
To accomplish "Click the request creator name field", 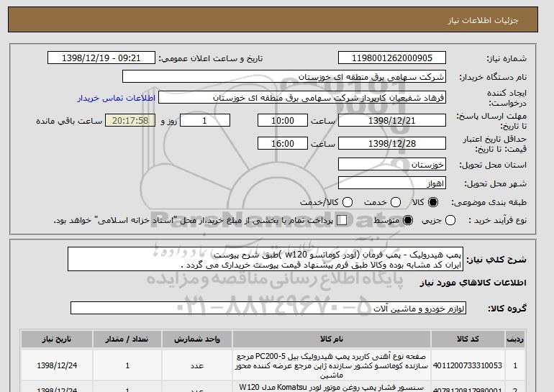I will [302, 97].
